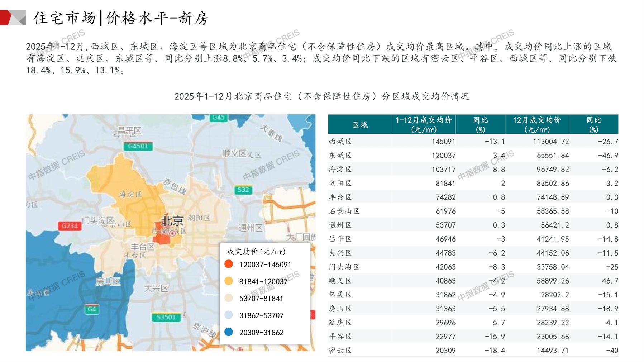644x362 pixels.
Task: Click the 密云区 row name in table
Action: pyautogui.click(x=340, y=351)
